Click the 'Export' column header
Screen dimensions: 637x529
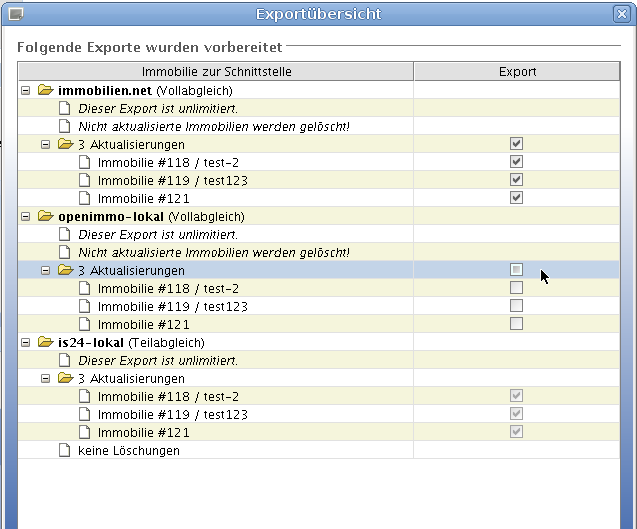tap(517, 72)
